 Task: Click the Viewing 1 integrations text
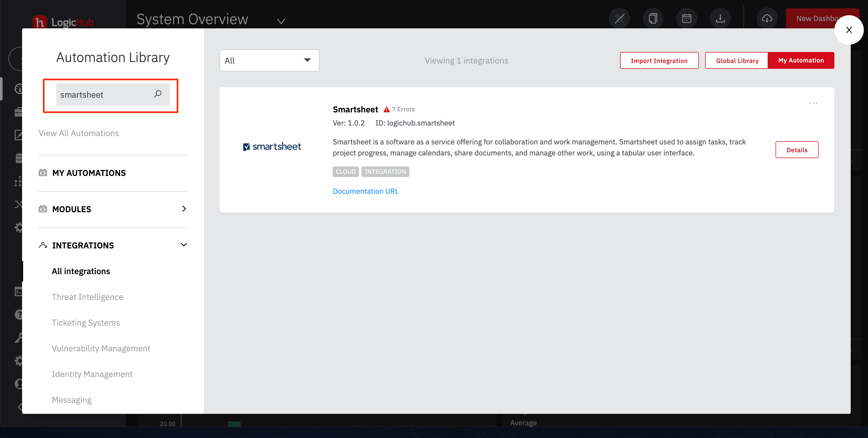[466, 60]
